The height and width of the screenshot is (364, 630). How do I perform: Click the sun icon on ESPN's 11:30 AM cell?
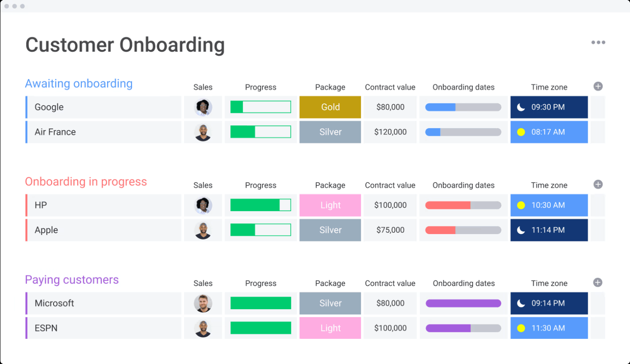[x=521, y=328]
